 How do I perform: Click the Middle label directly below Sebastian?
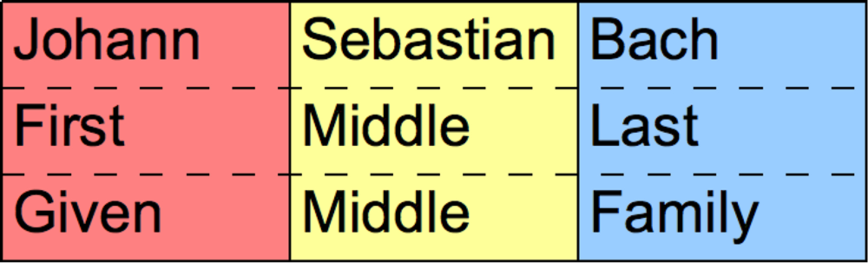tap(386, 127)
